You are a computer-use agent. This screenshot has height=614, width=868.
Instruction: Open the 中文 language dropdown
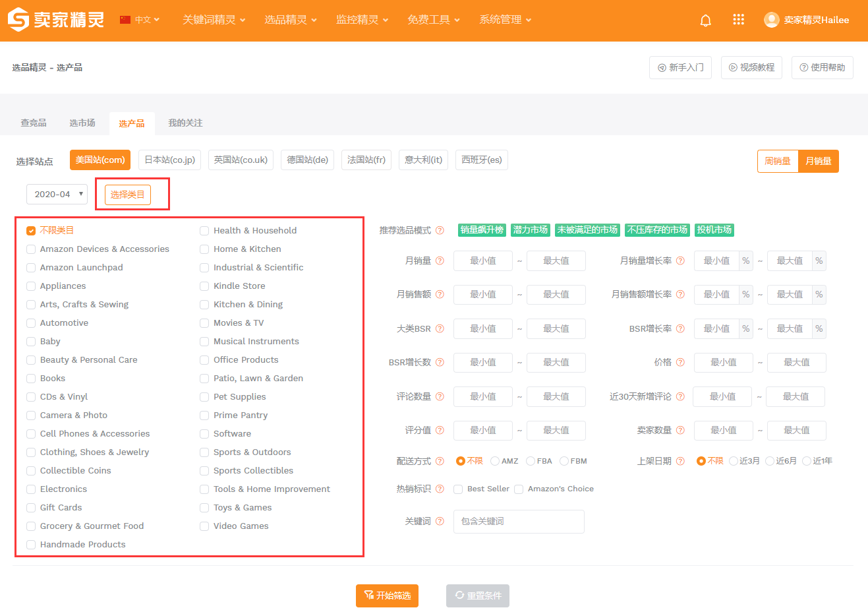(x=140, y=20)
